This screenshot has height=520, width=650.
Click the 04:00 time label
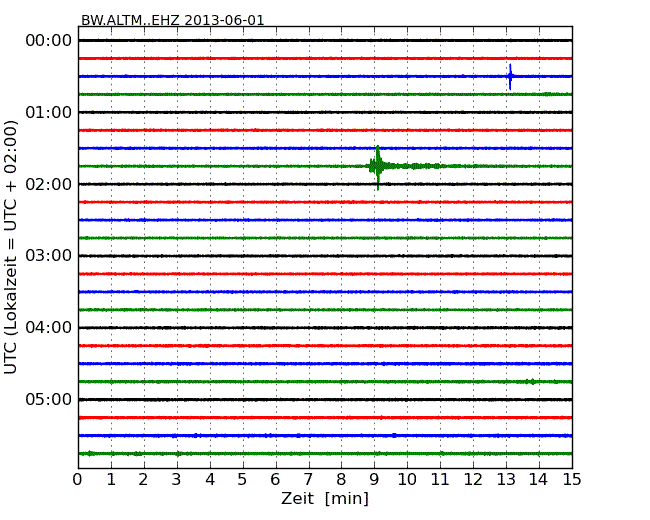49,328
